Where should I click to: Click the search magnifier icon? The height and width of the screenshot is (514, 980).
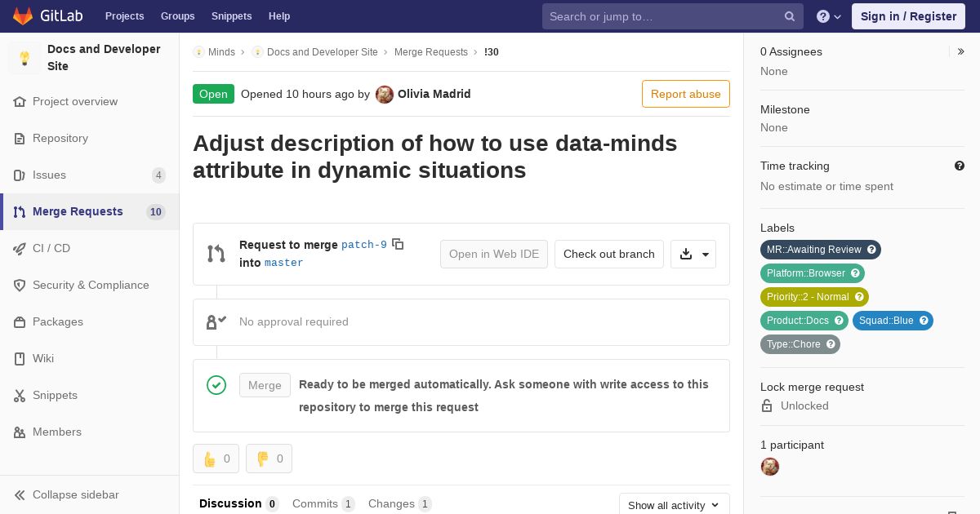[x=790, y=16]
